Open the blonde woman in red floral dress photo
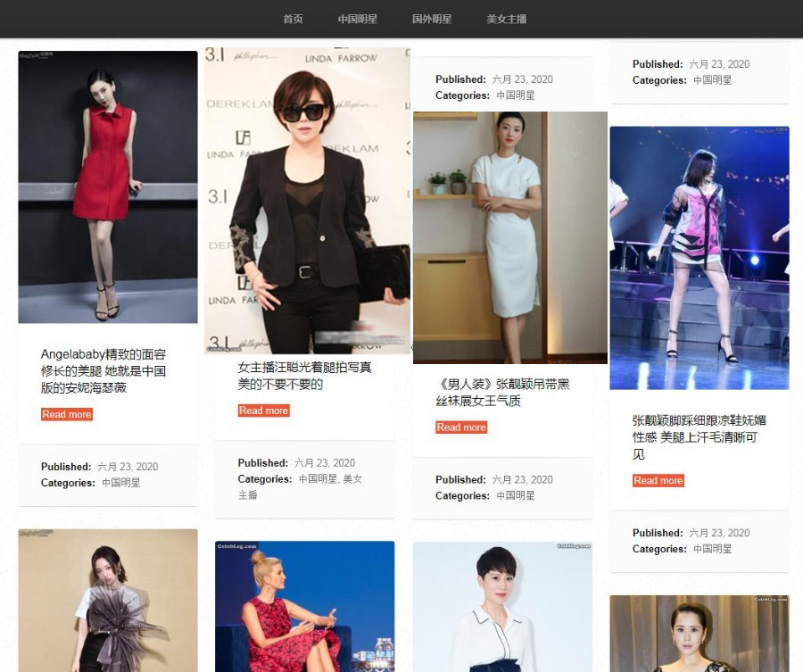 tap(305, 607)
